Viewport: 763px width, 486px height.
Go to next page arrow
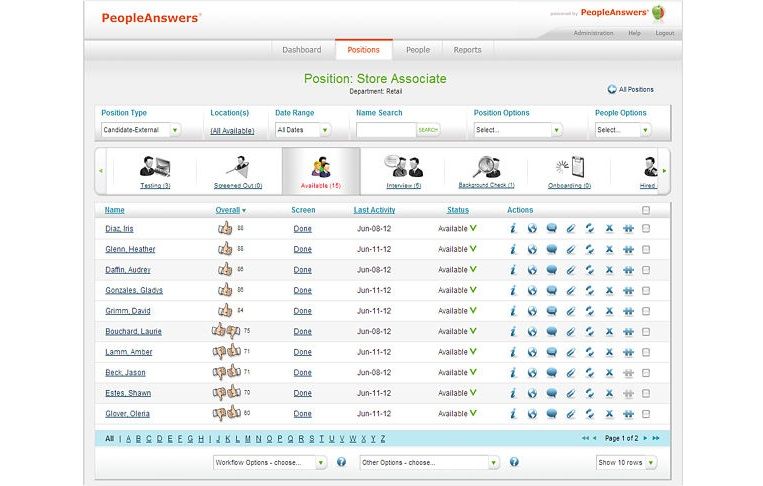tap(646, 438)
